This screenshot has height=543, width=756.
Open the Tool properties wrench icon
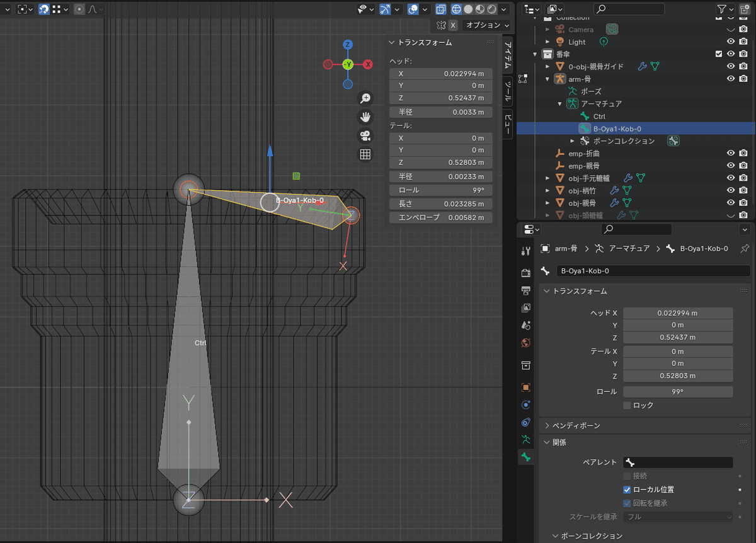[x=525, y=251]
